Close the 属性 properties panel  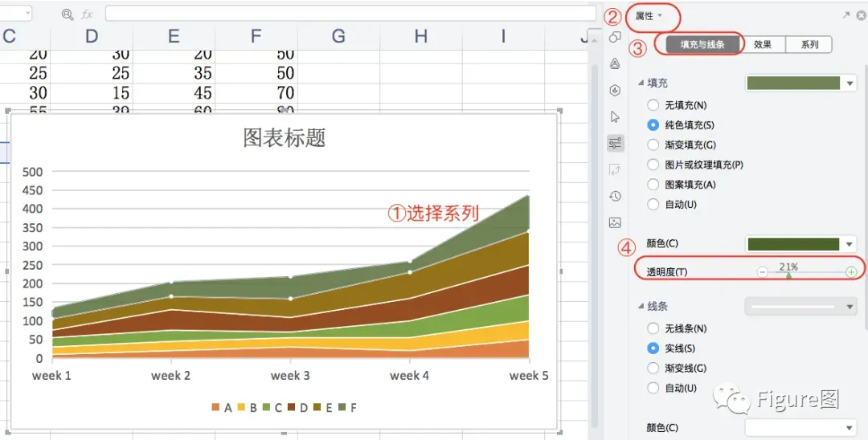coord(862,15)
